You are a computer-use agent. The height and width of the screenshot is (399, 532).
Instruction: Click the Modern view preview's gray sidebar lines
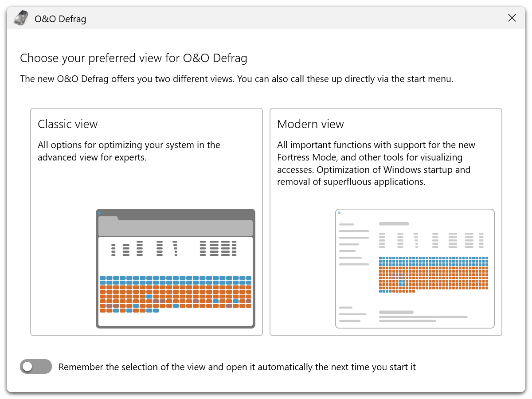354,244
